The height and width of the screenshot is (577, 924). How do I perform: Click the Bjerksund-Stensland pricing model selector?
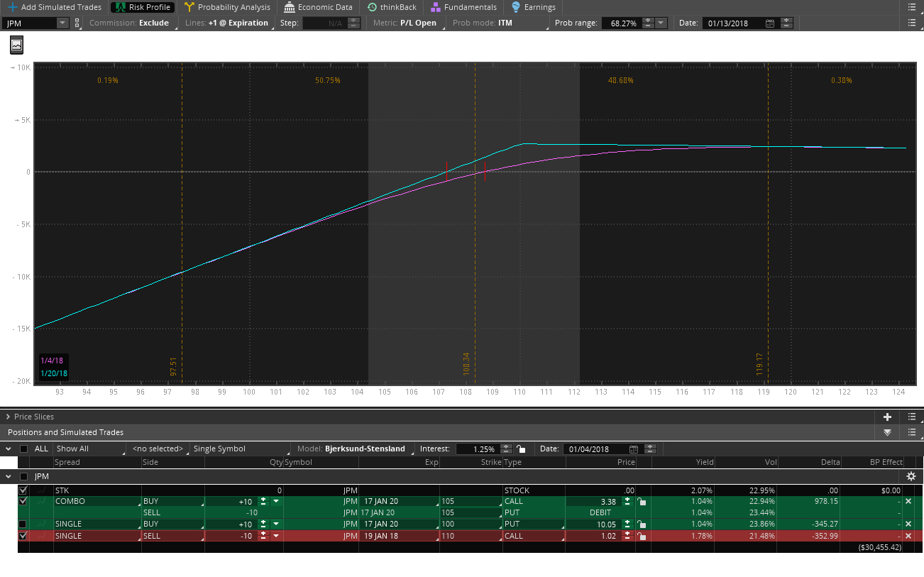tap(365, 449)
